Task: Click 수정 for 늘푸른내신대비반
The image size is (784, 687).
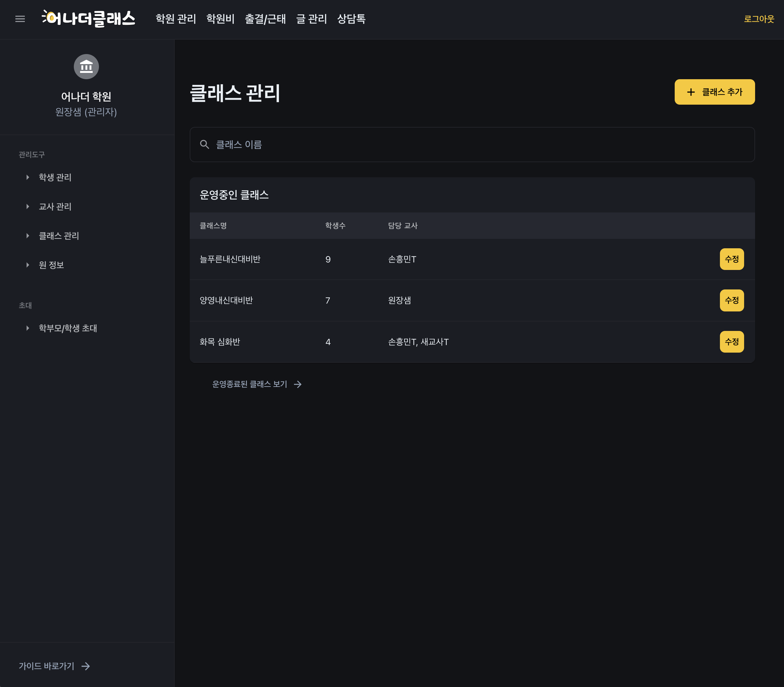Action: [x=732, y=259]
